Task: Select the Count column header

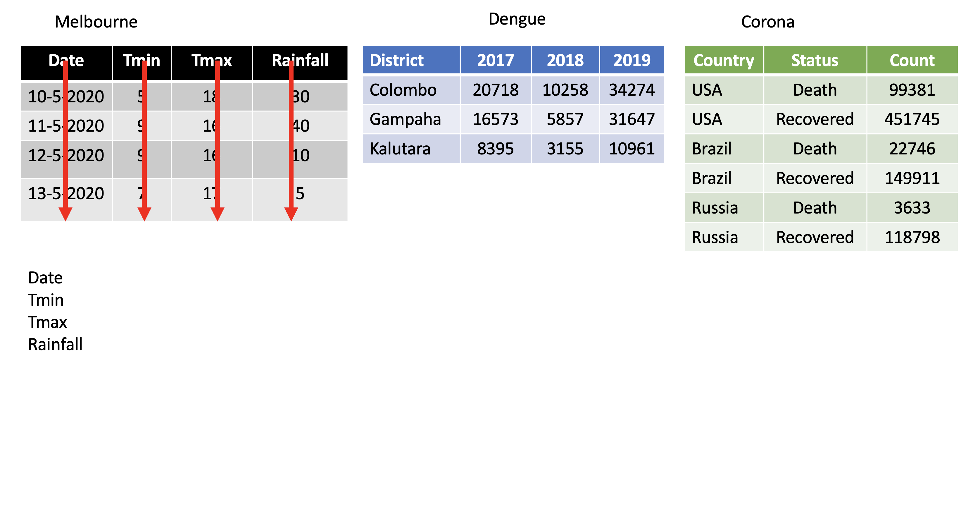Action: [912, 60]
